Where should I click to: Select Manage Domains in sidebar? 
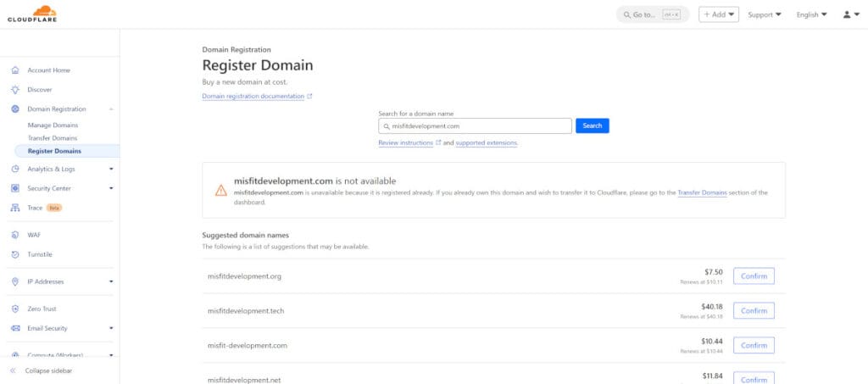(53, 125)
